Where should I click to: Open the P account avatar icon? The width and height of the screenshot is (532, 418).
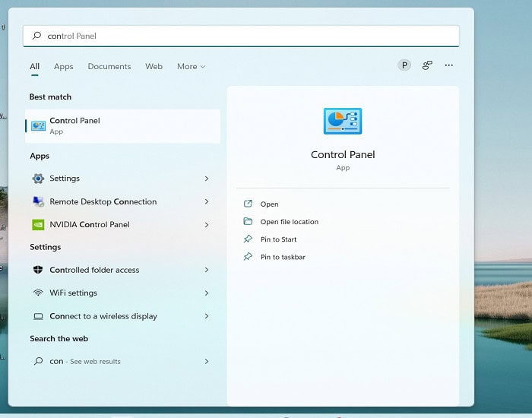(x=404, y=65)
